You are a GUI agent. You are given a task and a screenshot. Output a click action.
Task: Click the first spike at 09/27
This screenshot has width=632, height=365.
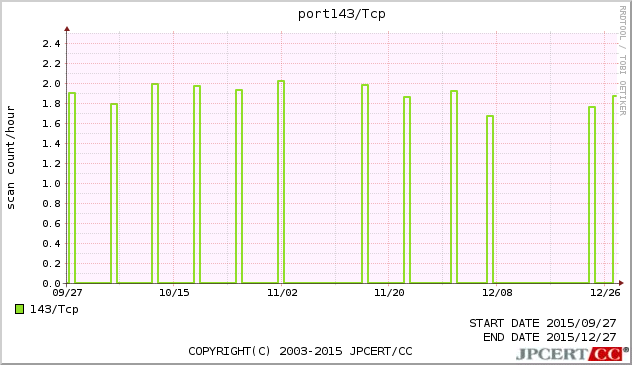(x=72, y=188)
